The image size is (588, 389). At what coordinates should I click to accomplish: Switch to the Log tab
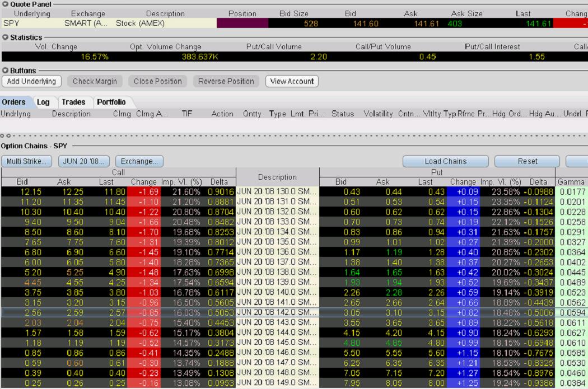[43, 102]
